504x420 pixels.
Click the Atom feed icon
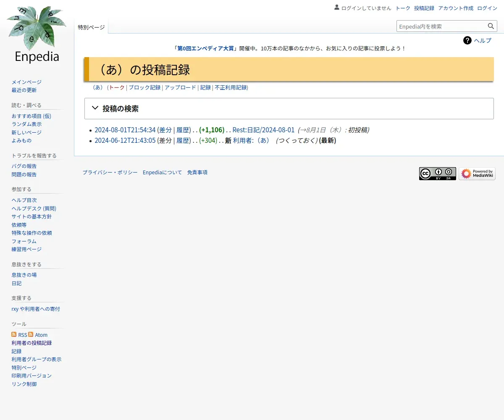click(31, 334)
